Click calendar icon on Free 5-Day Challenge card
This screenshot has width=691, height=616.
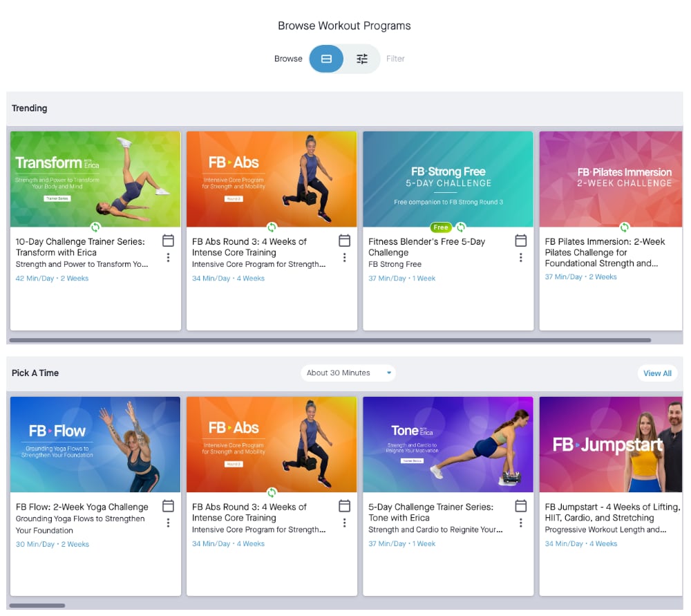point(521,241)
